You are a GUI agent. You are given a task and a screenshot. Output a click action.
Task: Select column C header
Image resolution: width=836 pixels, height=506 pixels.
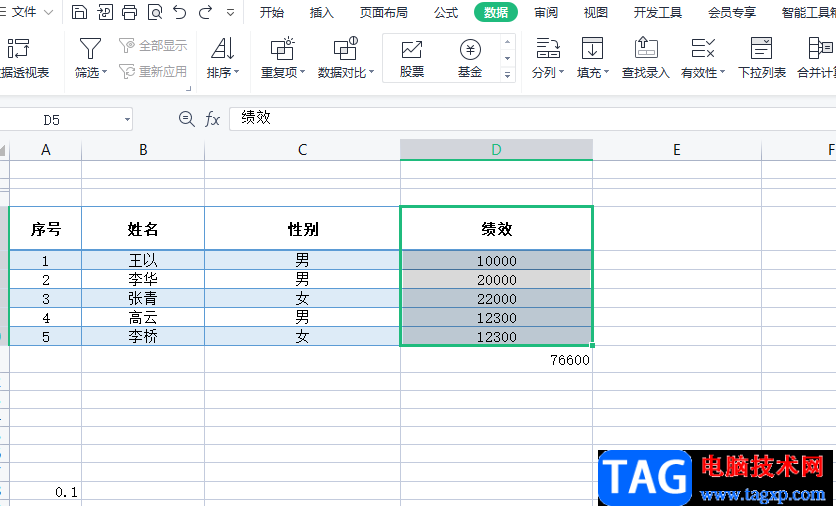coord(302,150)
